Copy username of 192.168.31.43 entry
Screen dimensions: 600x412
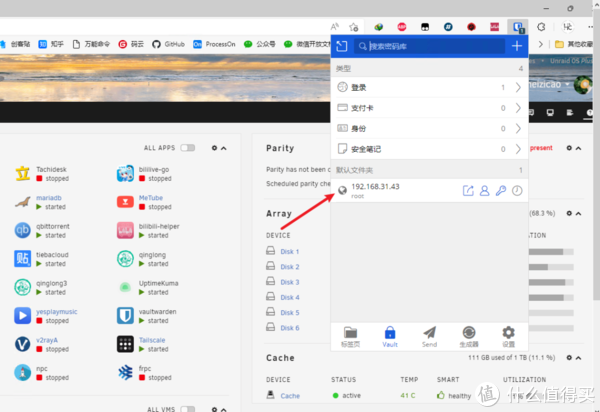point(484,191)
